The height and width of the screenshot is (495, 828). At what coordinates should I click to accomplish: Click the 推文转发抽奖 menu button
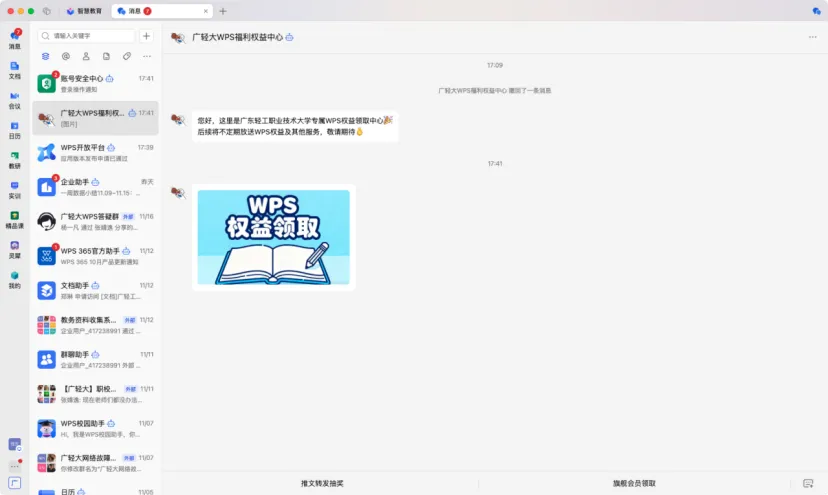coord(322,483)
